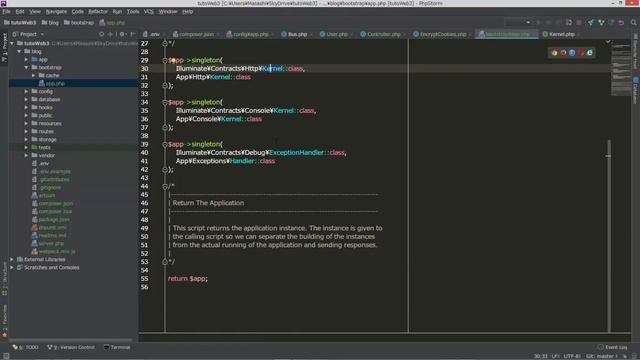Open in Opera browser icon

581,53
